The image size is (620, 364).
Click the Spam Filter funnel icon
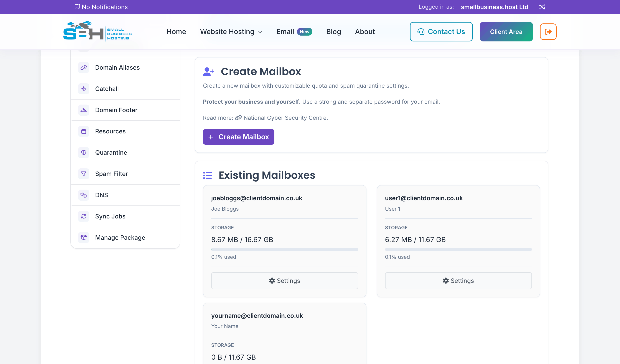point(84,174)
